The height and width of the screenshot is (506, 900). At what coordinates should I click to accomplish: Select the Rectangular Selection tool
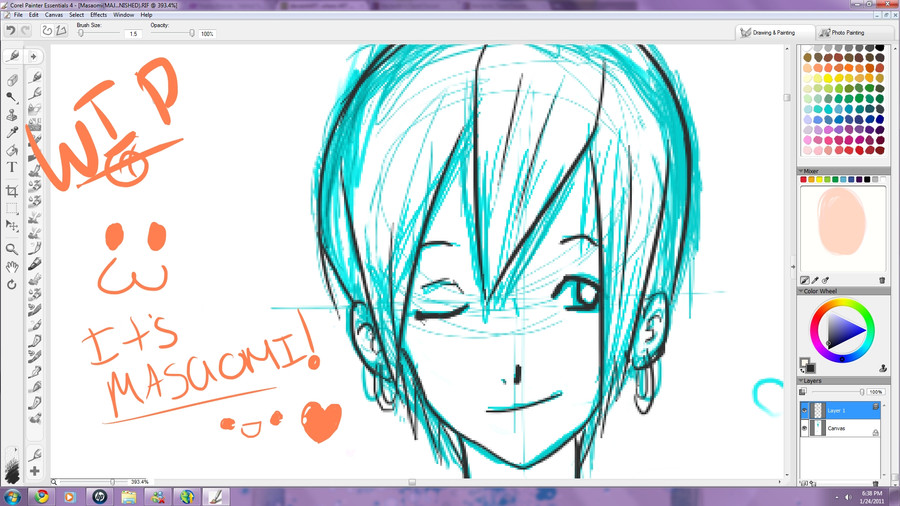tap(12, 208)
